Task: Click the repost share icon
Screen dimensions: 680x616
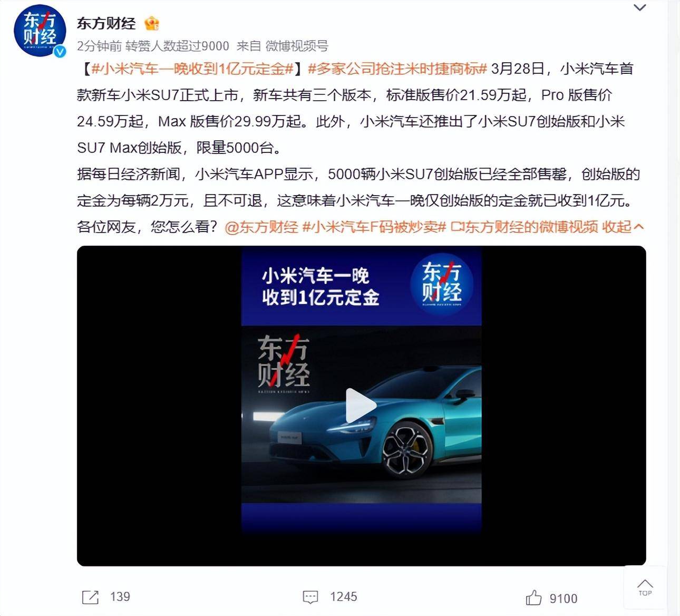Action: click(x=90, y=597)
